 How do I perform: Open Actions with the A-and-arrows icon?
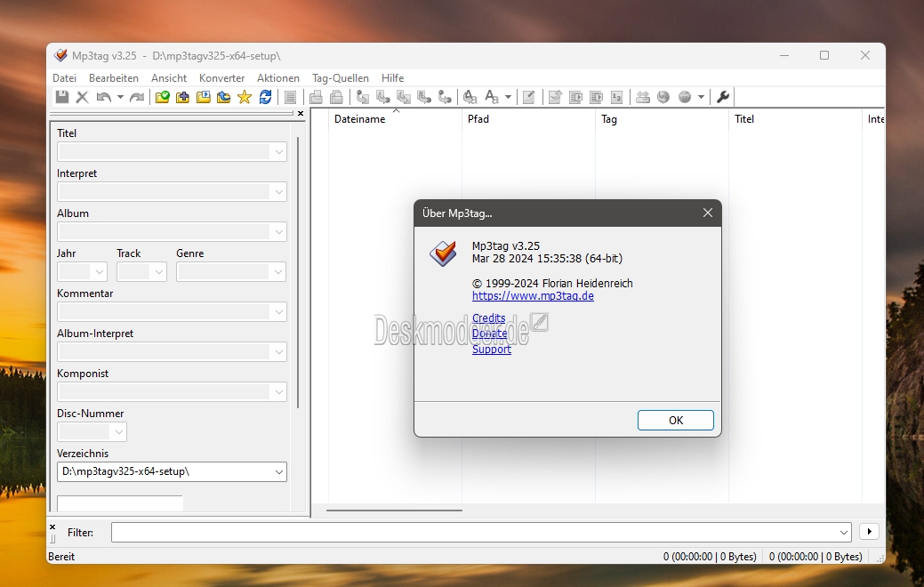coord(470,97)
